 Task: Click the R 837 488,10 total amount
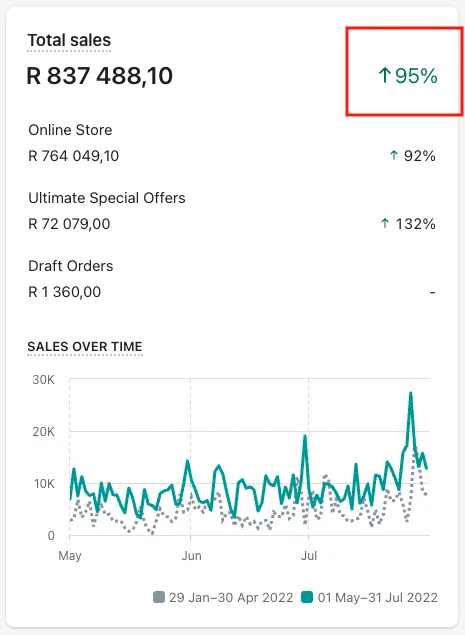click(100, 76)
